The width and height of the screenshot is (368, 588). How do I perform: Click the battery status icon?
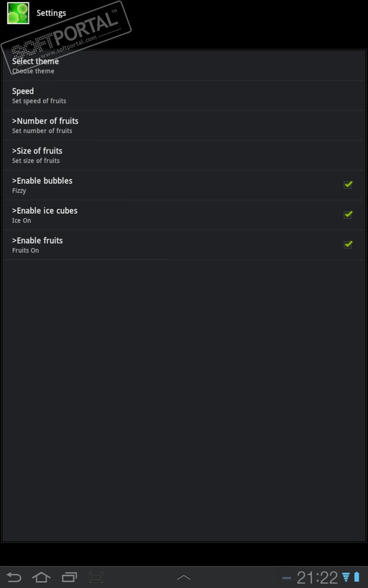(x=356, y=577)
